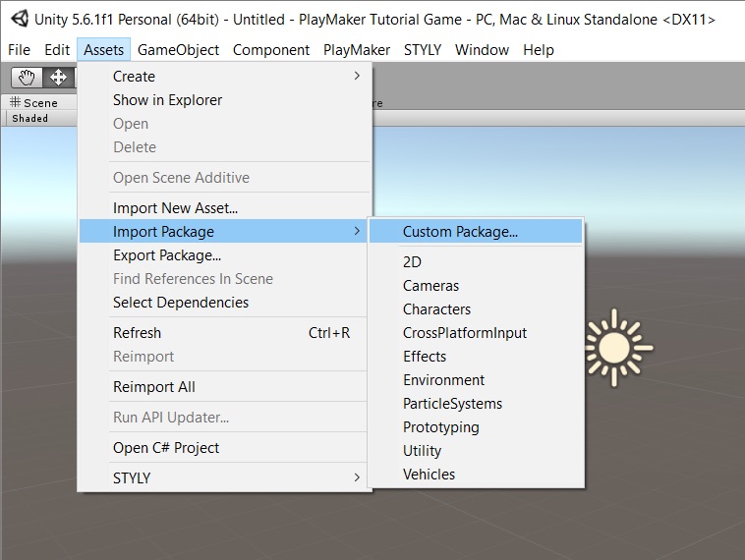Open the Help menu
This screenshot has width=745, height=560.
539,50
